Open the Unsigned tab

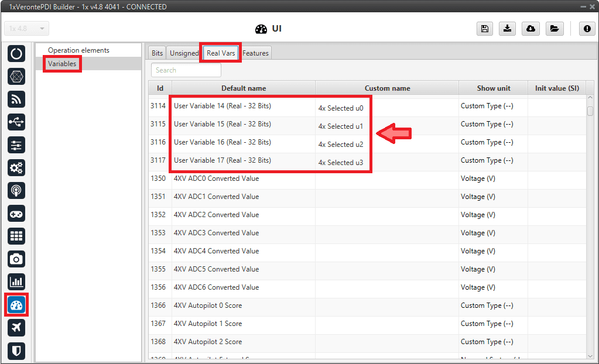point(184,53)
